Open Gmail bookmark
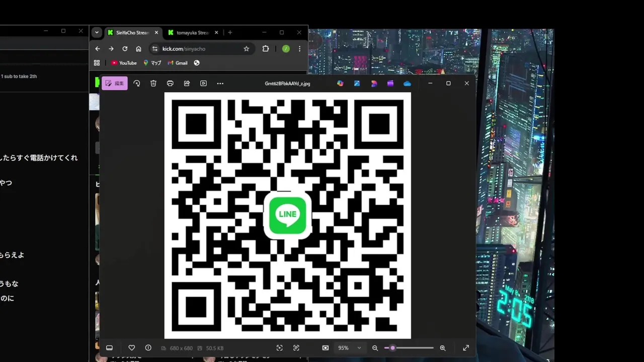 178,63
